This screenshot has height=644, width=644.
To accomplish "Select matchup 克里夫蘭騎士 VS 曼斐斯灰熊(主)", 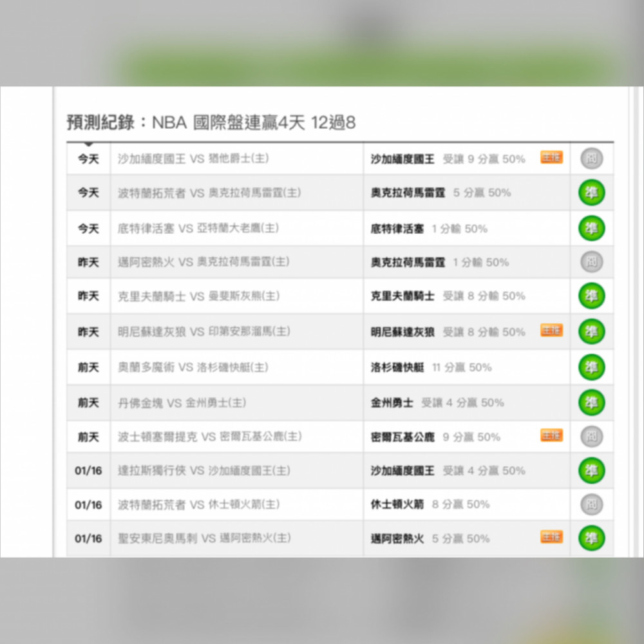I will (199, 296).
